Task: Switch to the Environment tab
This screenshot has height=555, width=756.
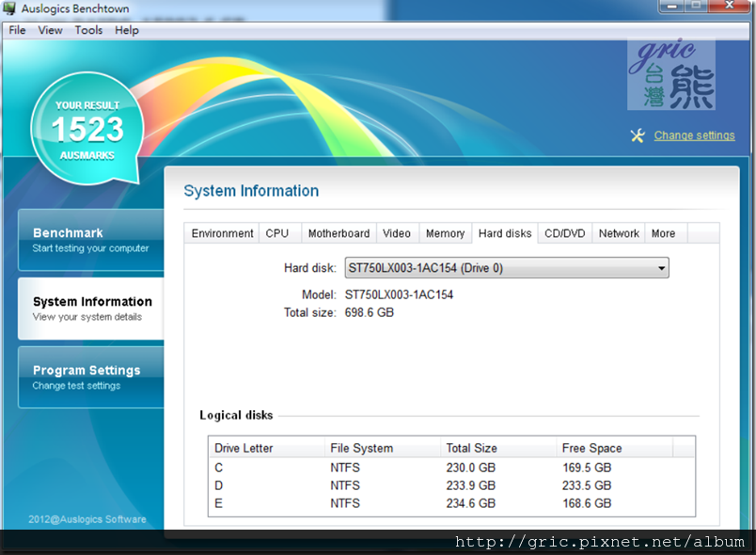Action: click(222, 233)
